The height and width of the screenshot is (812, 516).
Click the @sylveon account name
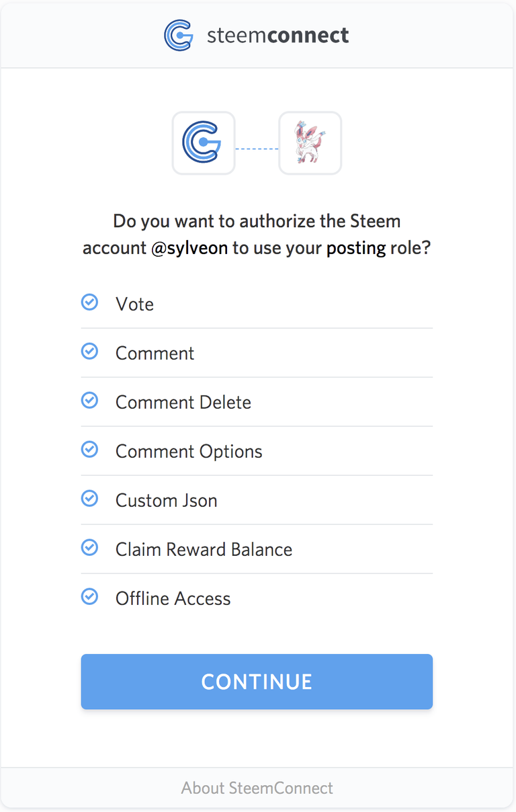189,248
